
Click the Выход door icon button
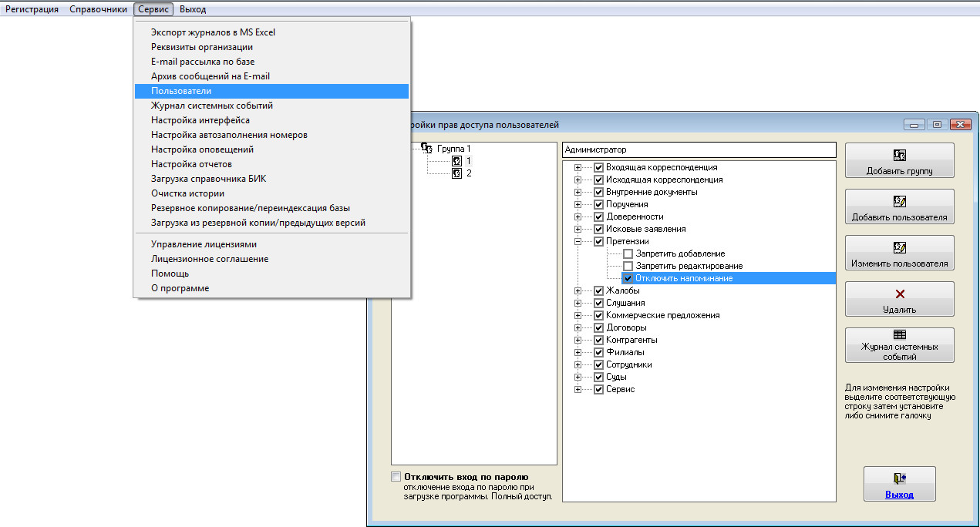point(899,484)
